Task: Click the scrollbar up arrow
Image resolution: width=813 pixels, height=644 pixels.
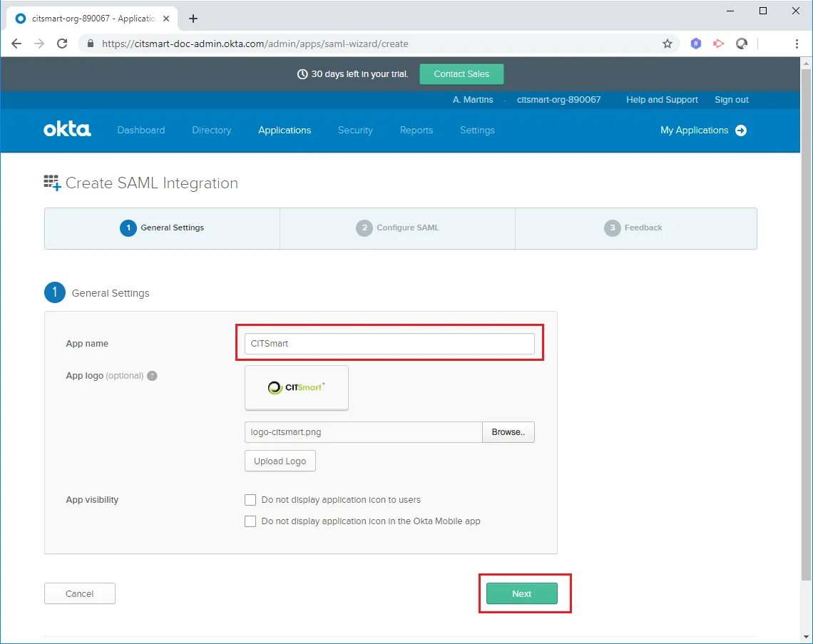Action: click(x=806, y=63)
